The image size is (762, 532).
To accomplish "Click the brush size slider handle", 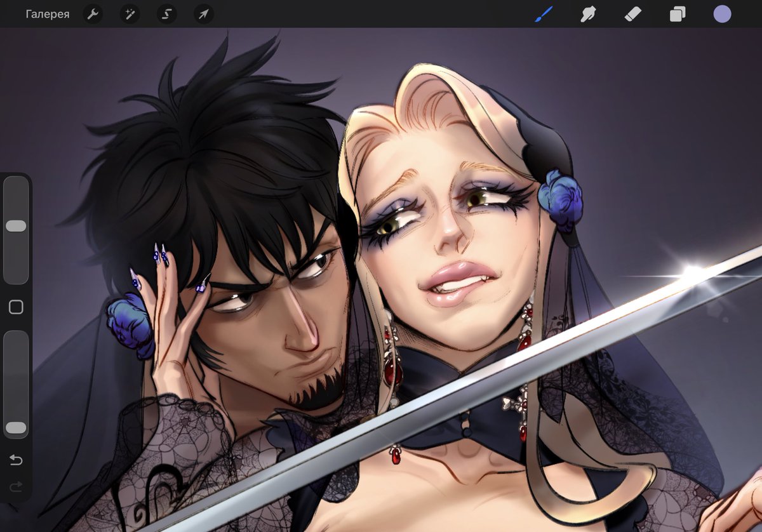I will coord(16,226).
